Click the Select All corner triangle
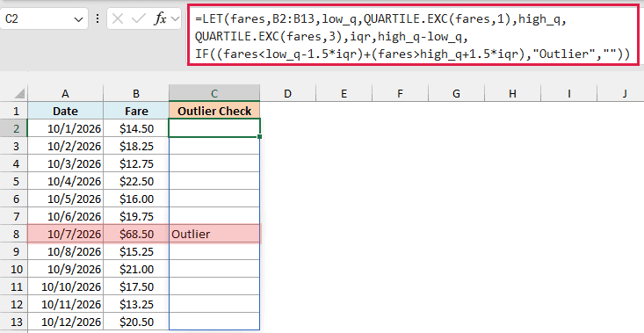This screenshot has width=644, height=333. (x=19, y=94)
